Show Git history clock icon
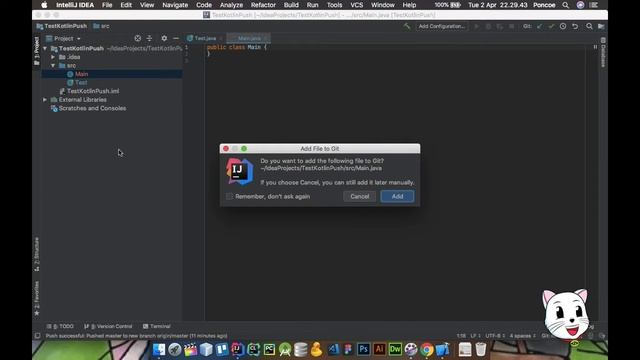Screen dimensions: 640x360 pos(563,26)
